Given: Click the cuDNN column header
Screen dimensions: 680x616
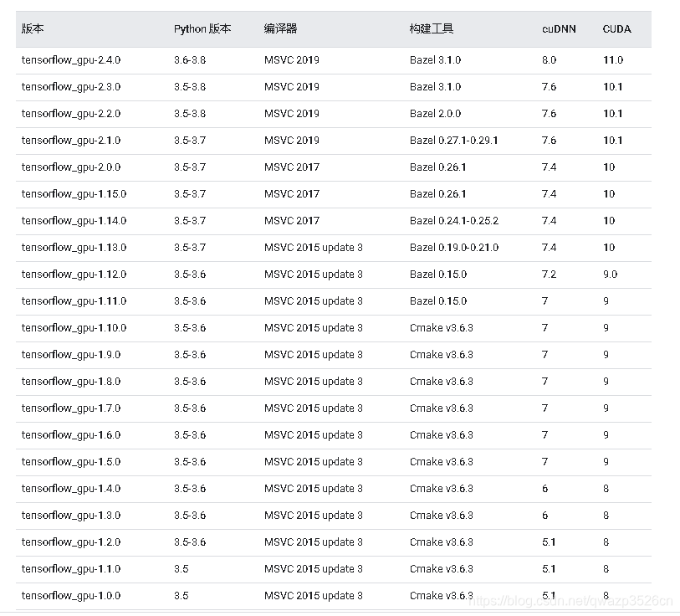Looking at the screenshot, I should (x=559, y=29).
